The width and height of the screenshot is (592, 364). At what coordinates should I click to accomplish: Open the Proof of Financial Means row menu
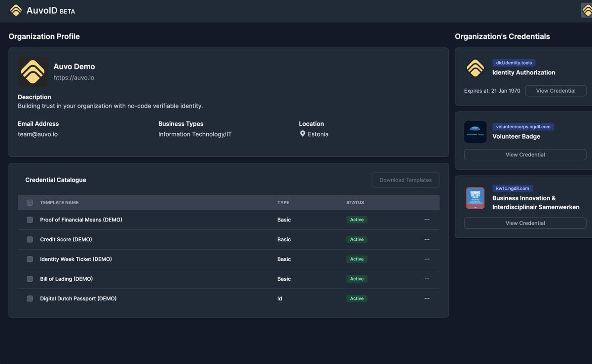pos(426,218)
